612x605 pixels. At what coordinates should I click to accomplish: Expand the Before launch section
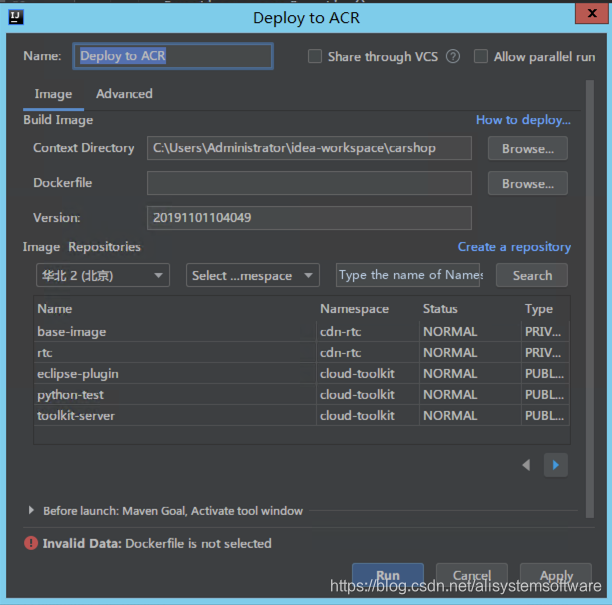click(31, 510)
